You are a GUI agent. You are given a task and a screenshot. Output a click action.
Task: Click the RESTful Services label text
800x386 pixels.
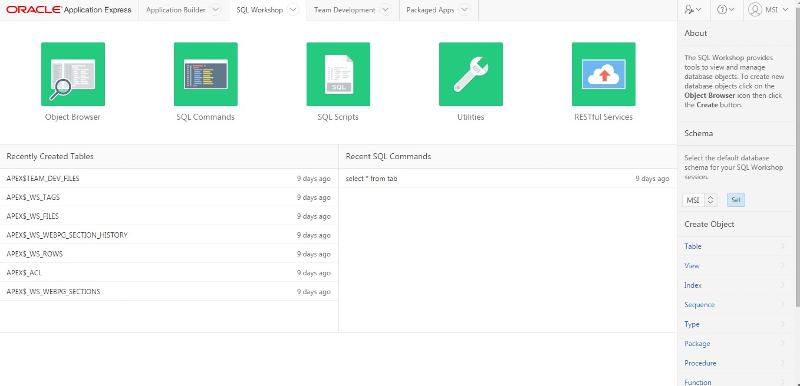pos(603,117)
